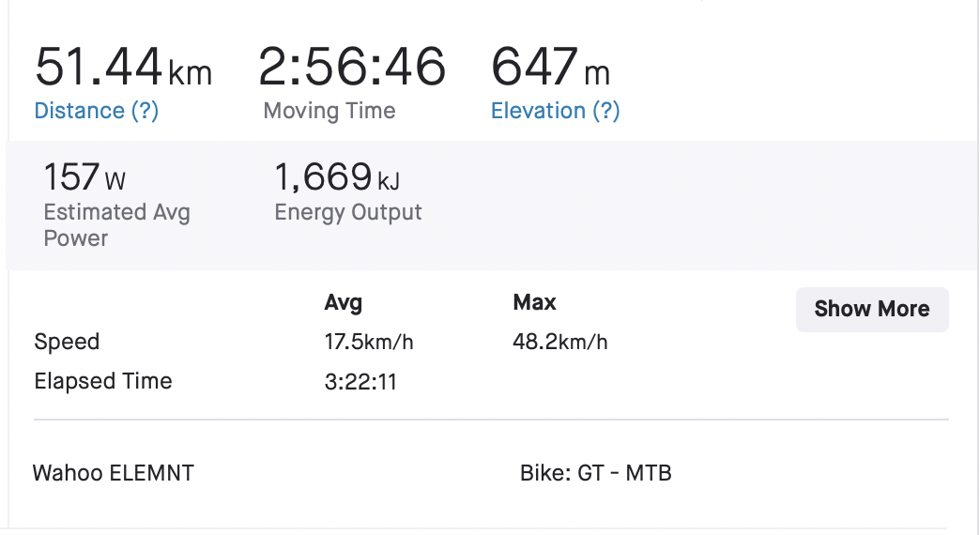Expand stats with Show More button
The height and width of the screenshot is (535, 980).
872,309
